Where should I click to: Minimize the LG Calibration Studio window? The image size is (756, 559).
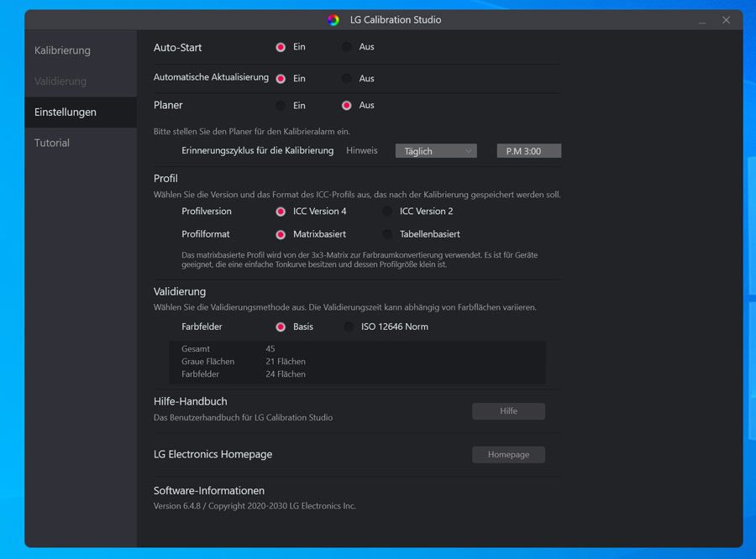coord(702,20)
